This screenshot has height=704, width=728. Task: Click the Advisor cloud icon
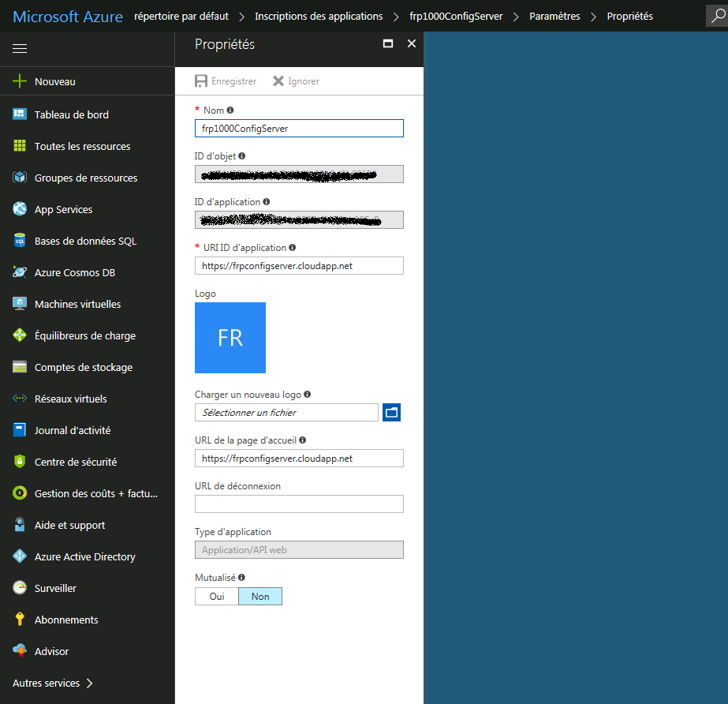coord(20,651)
